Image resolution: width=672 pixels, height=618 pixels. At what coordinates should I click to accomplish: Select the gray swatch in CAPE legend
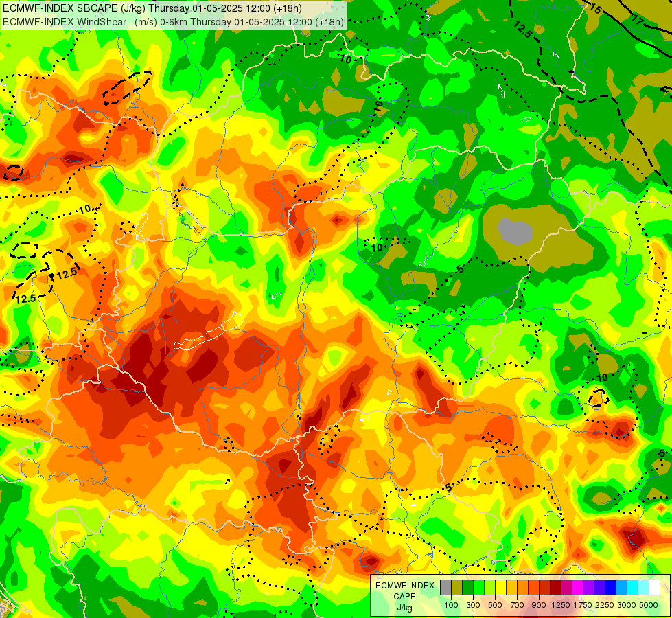(445, 587)
